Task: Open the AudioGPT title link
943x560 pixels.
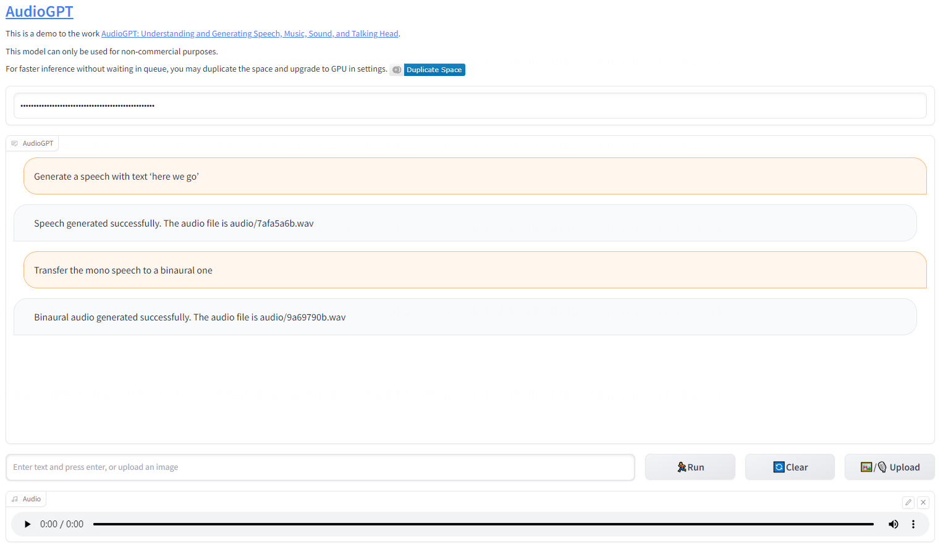Action: click(x=40, y=12)
